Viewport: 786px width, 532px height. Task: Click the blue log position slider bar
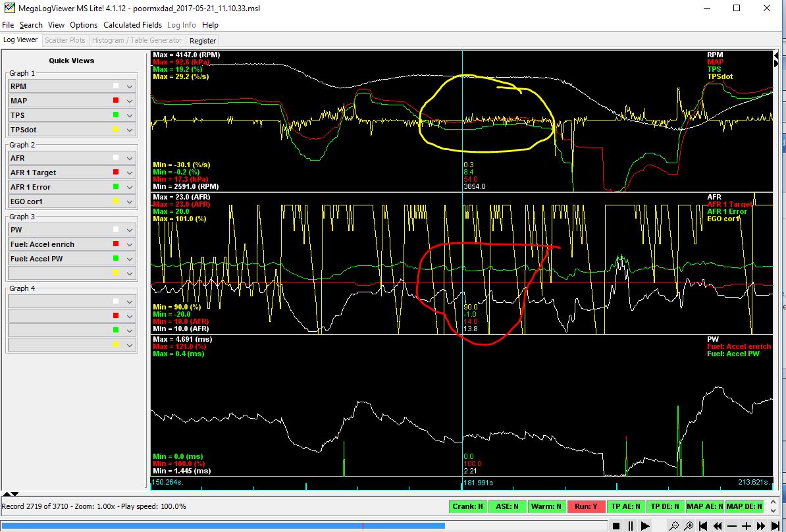tap(223, 525)
